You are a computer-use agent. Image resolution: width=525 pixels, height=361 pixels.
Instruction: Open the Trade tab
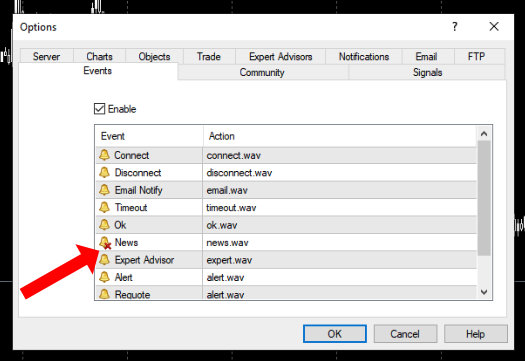(x=209, y=56)
